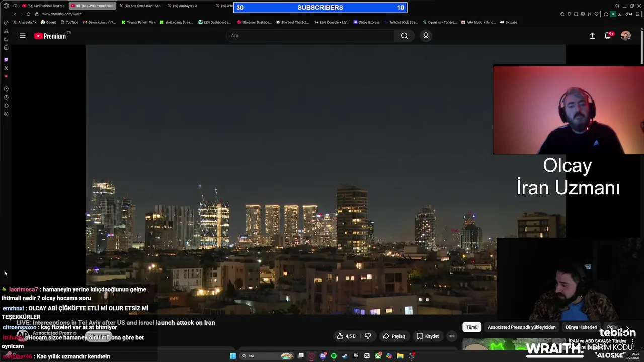Open Task View from the taskbar

tap(301, 356)
